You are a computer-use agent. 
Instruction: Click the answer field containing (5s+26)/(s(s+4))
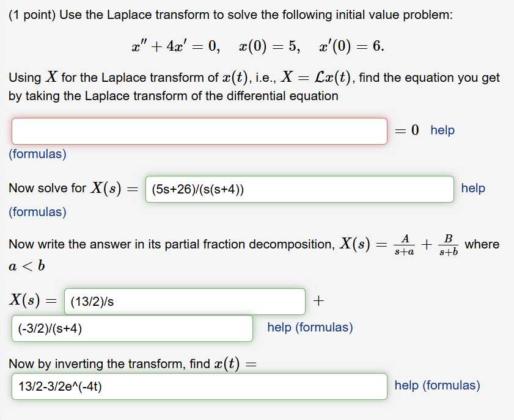click(298, 189)
